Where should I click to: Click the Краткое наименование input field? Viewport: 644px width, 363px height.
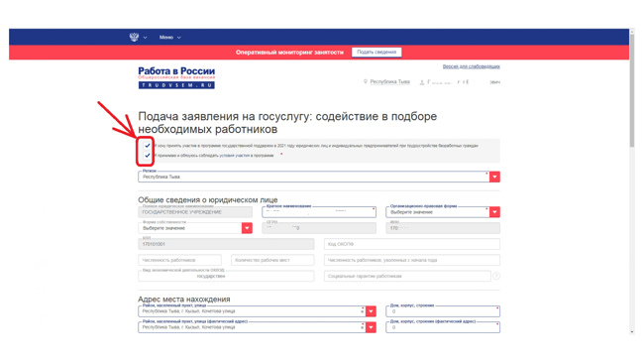point(319,212)
